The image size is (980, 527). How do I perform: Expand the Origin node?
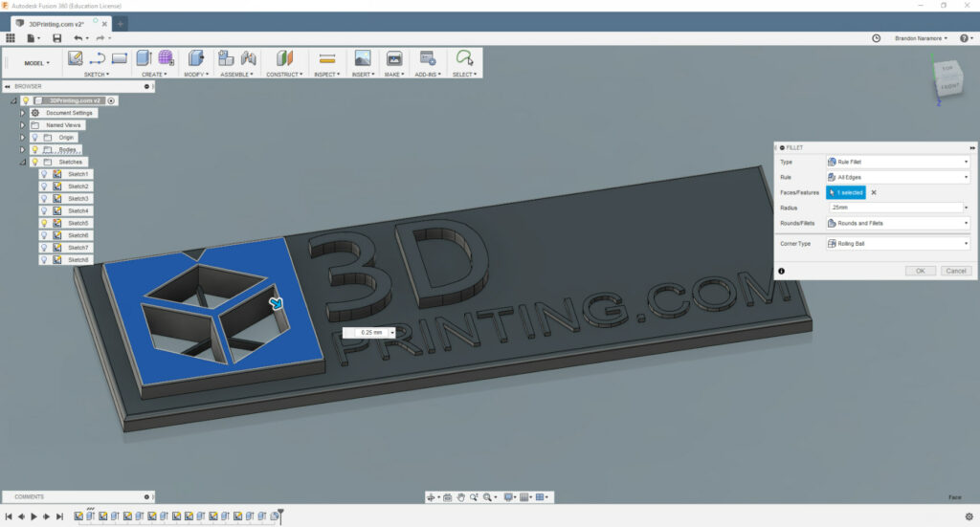[x=23, y=138]
